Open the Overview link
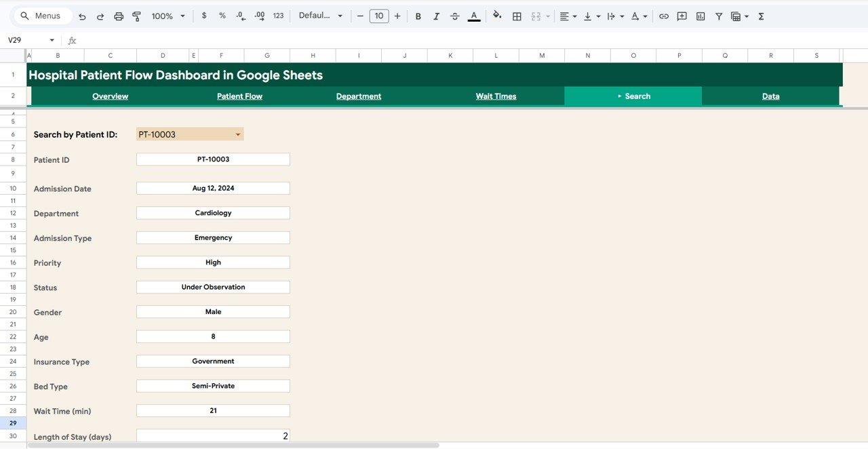This screenshot has width=868, height=449. pos(110,96)
